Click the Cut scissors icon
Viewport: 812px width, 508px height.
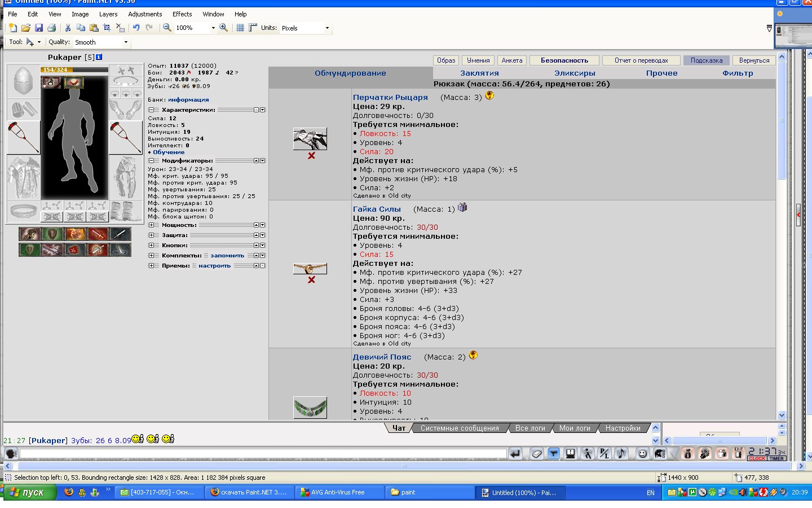click(x=68, y=28)
